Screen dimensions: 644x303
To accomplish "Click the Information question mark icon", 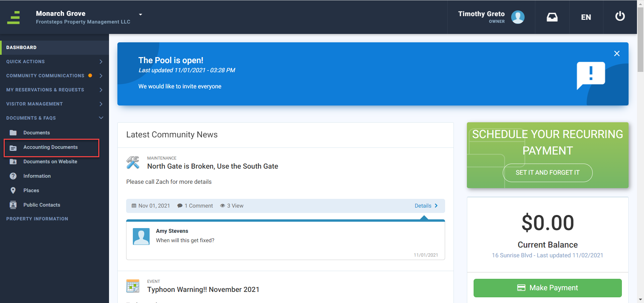I will click(13, 176).
